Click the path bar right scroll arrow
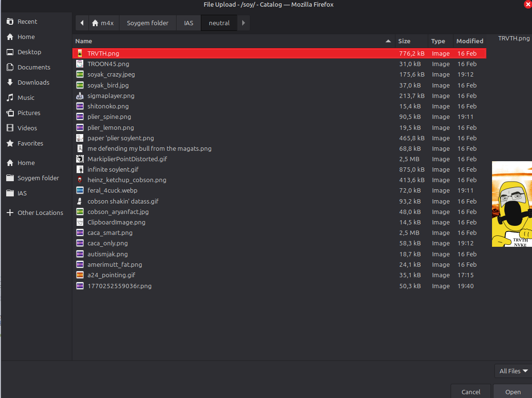 [243, 23]
